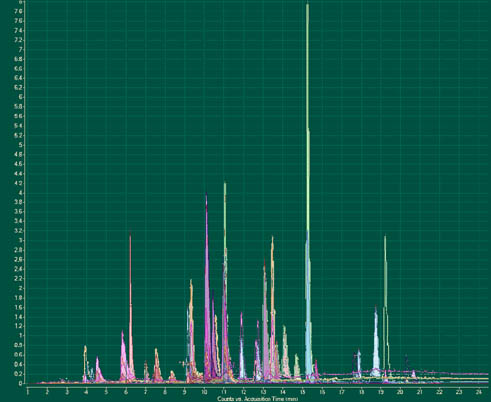
Task: Click the x-axis tick label 20
Action: (x=400, y=392)
